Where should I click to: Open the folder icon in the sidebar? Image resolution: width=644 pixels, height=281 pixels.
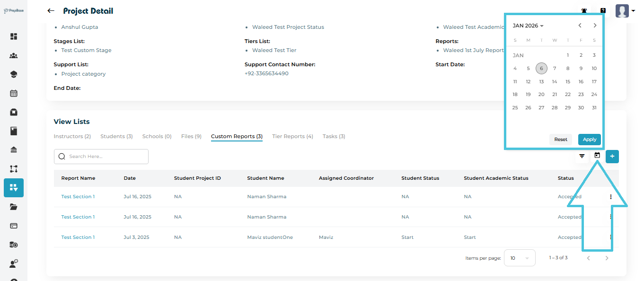14,207
